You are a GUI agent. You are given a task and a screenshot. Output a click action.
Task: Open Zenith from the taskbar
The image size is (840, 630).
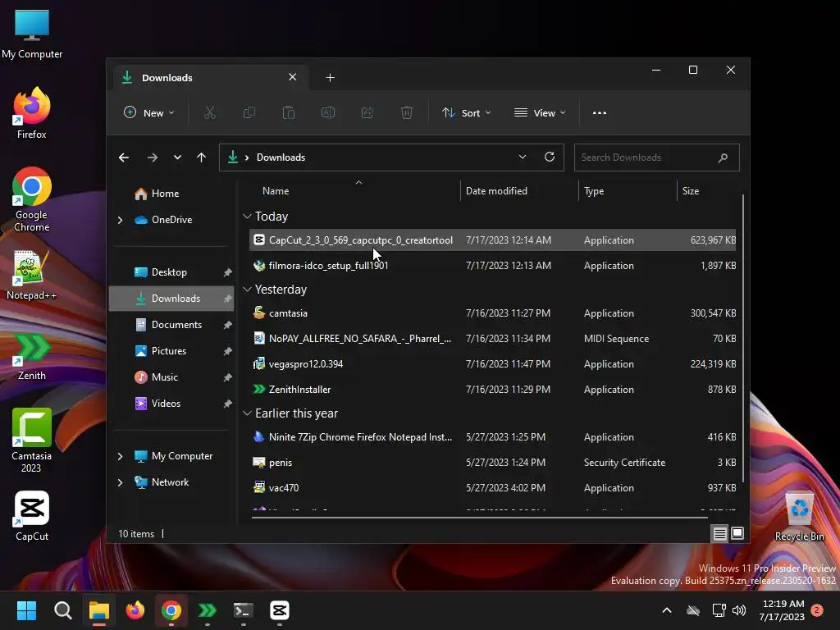coord(208,610)
